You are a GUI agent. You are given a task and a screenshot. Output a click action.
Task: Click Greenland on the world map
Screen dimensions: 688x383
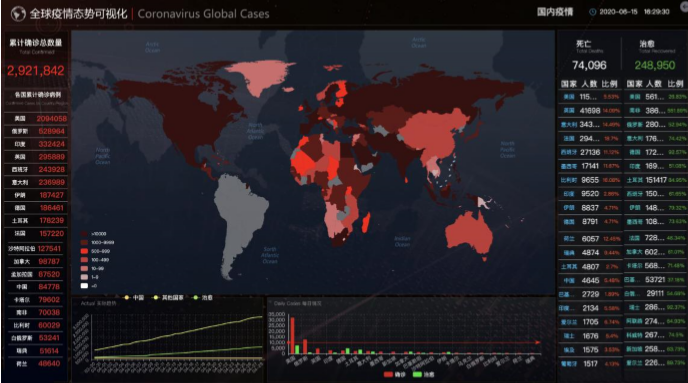(x=260, y=77)
